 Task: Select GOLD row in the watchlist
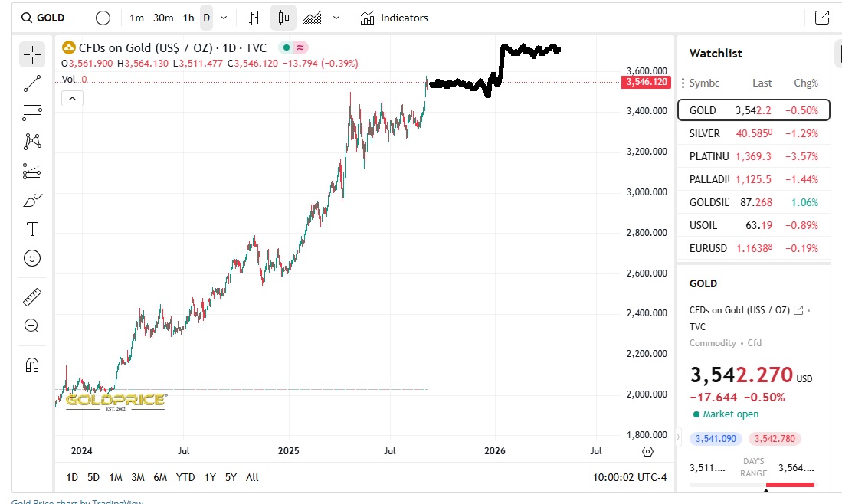tap(753, 110)
